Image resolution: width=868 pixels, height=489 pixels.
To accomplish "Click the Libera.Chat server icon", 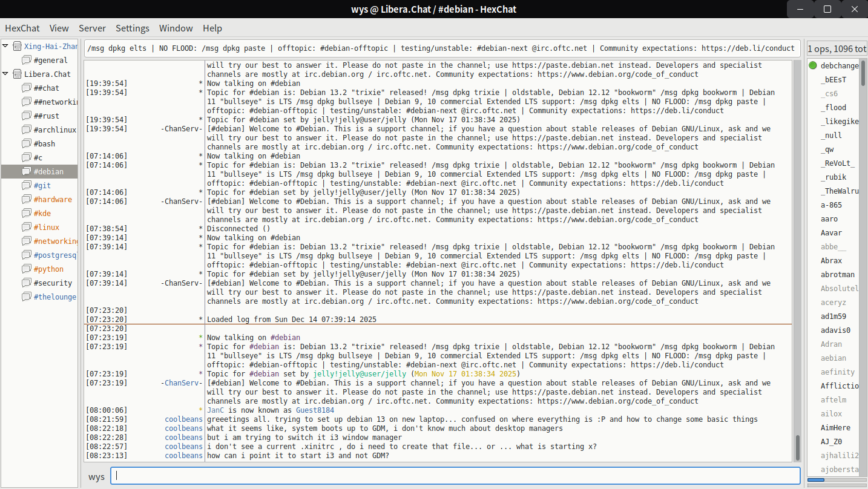I will 17,74.
